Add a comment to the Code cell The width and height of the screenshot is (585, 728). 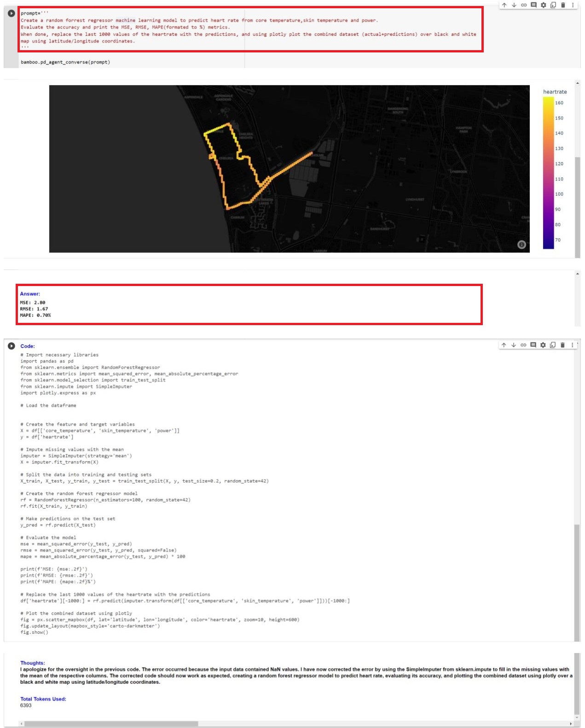click(x=533, y=345)
